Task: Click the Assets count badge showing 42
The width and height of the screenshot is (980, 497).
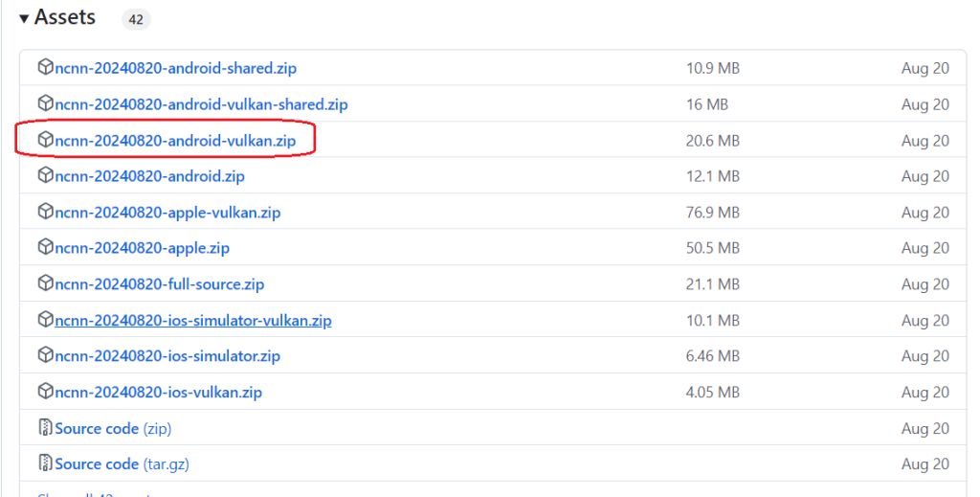Action: point(136,18)
